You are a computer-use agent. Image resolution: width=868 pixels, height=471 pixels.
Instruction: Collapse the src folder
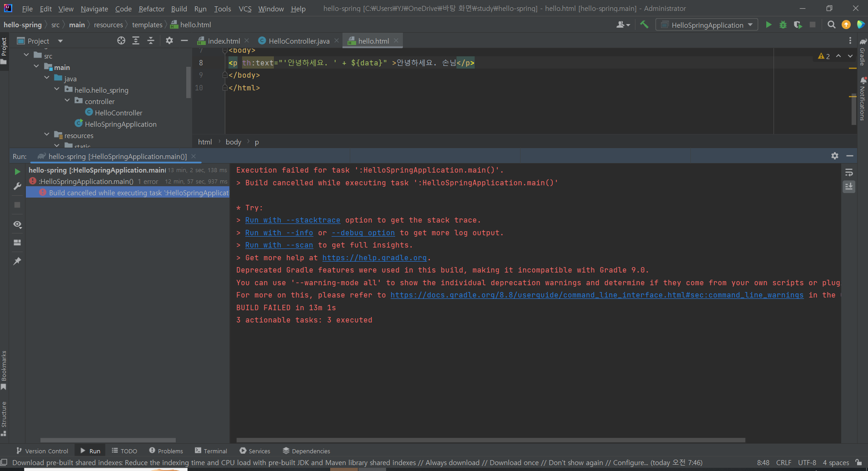(26, 55)
